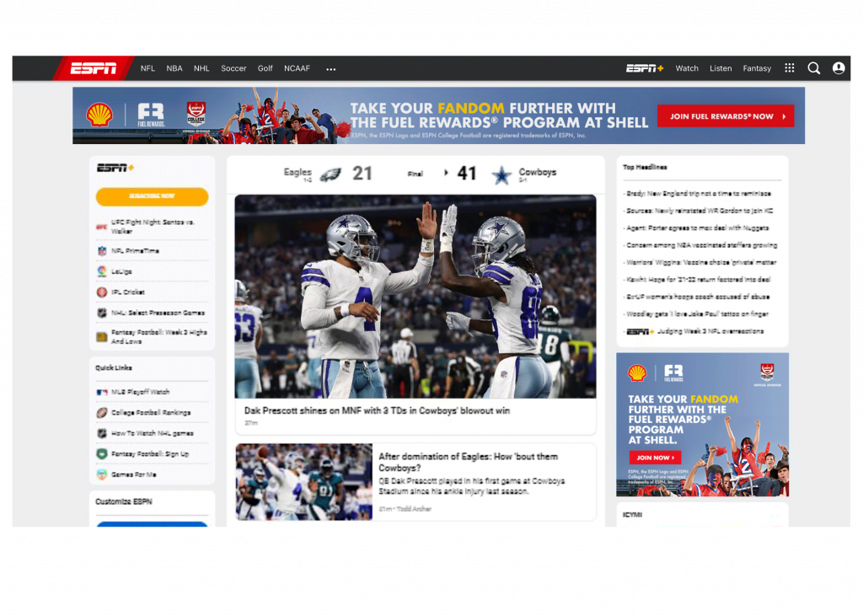Click the Dallas Cowboys star logo
The image size is (863, 616).
501,174
